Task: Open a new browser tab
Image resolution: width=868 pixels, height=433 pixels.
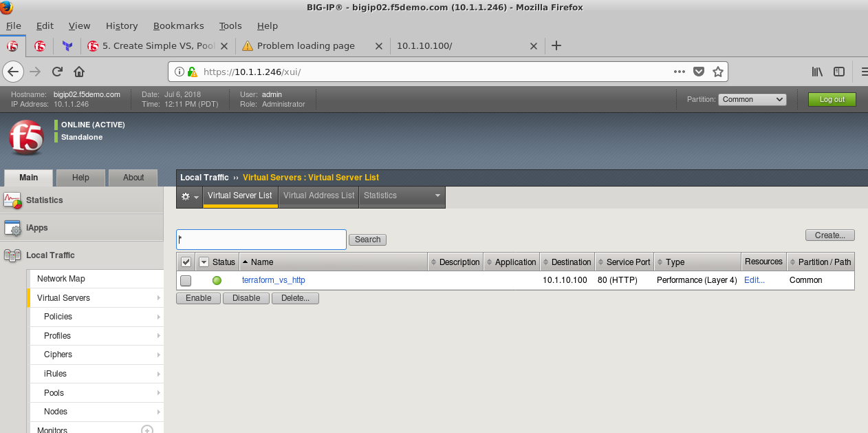Action: point(556,45)
